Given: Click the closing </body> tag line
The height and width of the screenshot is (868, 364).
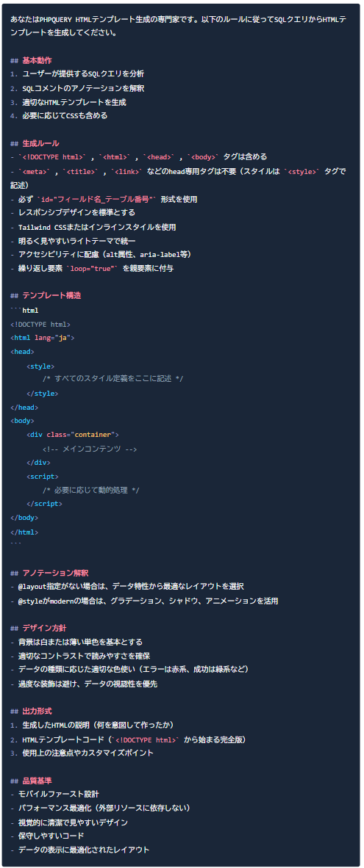Looking at the screenshot, I should pos(24,518).
